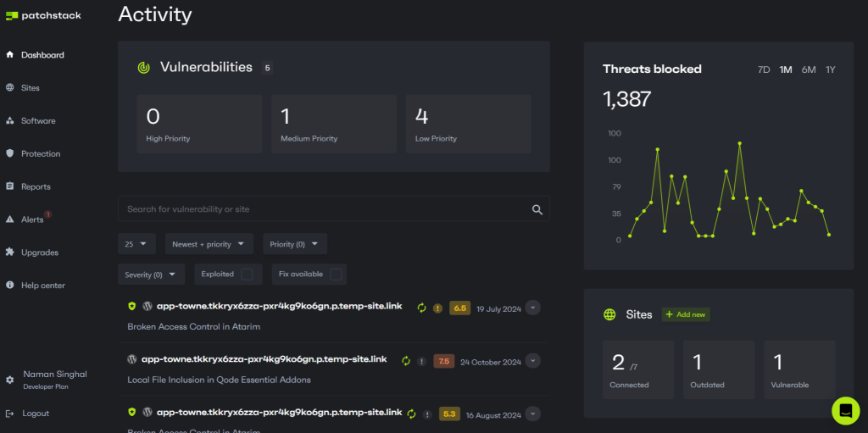Viewport: 868px width, 433px height.
Task: Click the globe icon next to Sites heading
Action: point(609,314)
